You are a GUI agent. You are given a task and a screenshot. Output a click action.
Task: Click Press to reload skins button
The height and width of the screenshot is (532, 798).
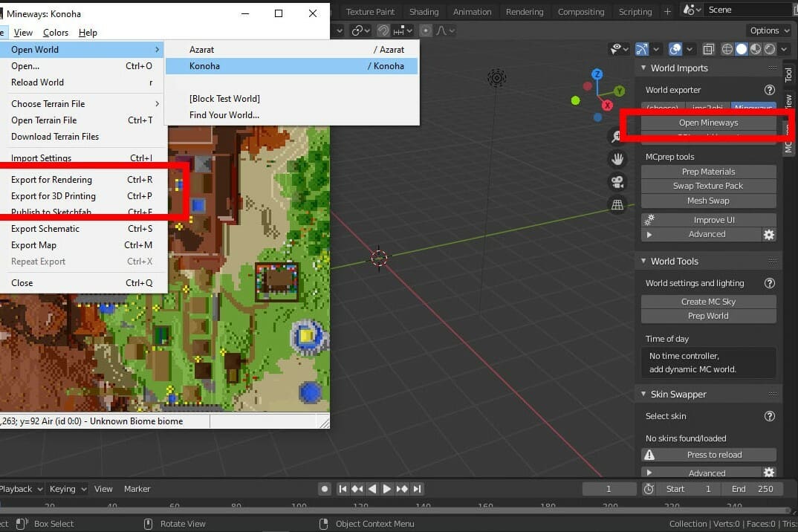tap(708, 455)
